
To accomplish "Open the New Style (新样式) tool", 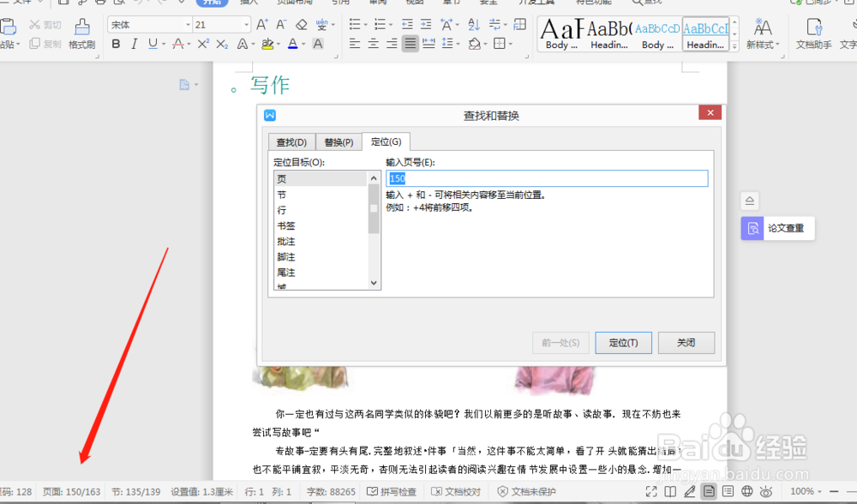I will pyautogui.click(x=763, y=33).
